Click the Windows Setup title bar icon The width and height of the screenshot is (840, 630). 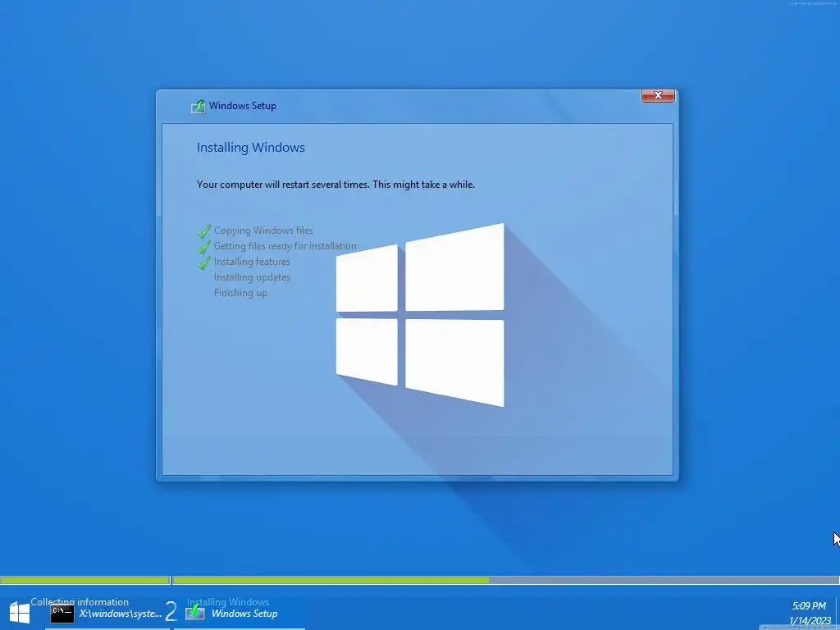pos(199,107)
